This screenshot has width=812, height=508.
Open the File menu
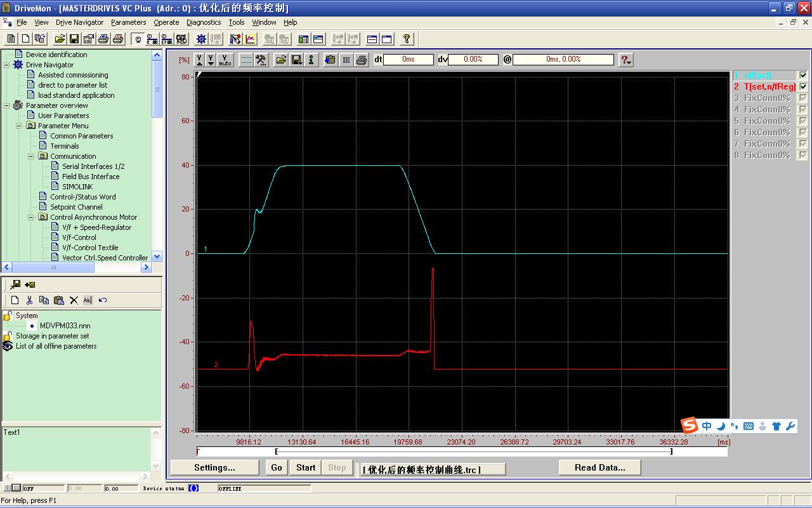point(22,22)
